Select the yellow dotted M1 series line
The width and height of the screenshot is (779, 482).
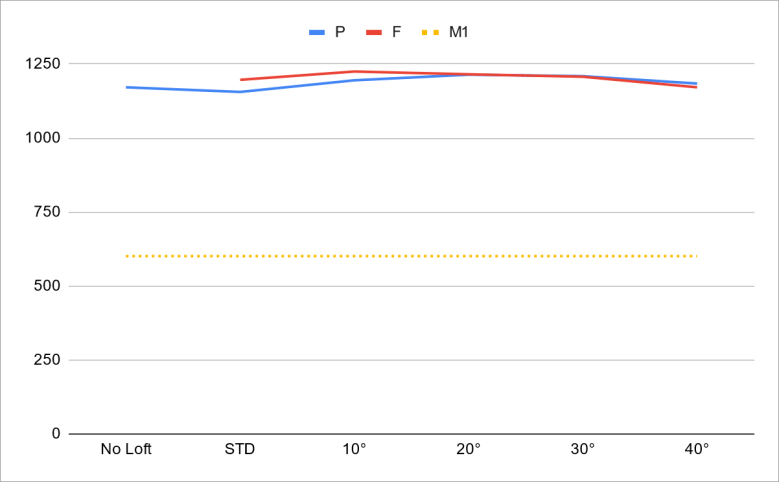pos(410,256)
